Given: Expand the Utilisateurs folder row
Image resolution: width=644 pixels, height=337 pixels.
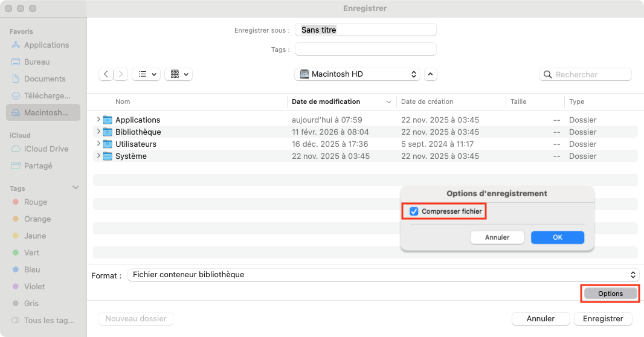Looking at the screenshot, I should point(98,144).
